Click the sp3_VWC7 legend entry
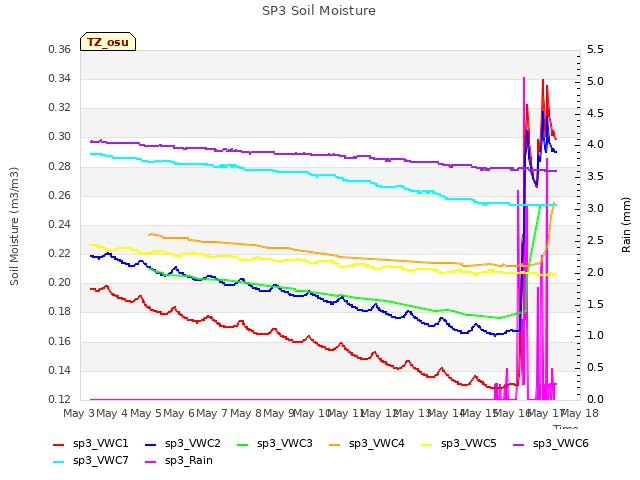 [x=91, y=461]
